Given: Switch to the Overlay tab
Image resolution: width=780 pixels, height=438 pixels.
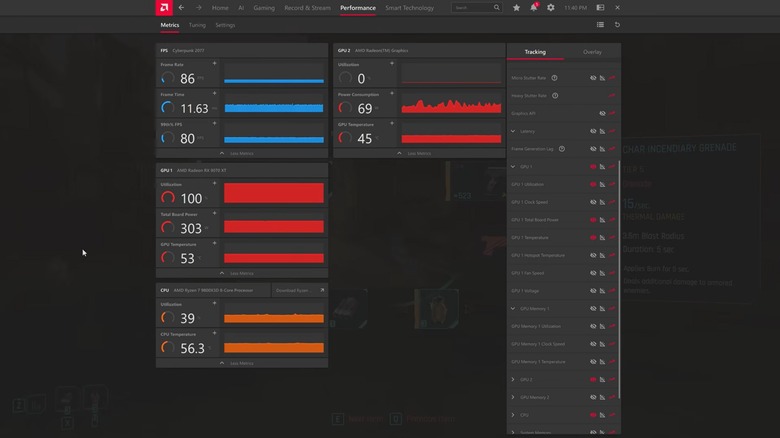Looking at the screenshot, I should pyautogui.click(x=592, y=52).
